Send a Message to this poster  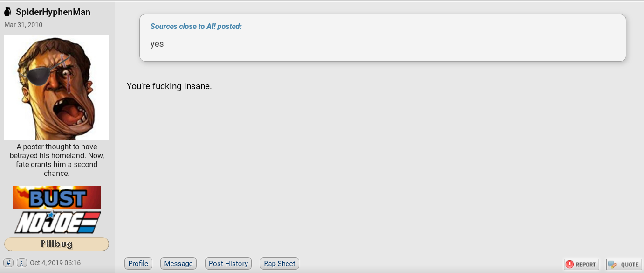(178, 264)
